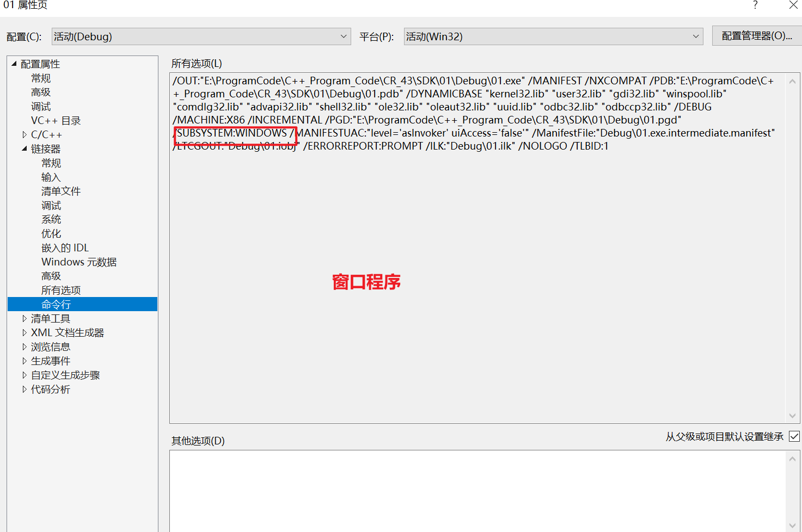Expand the 生成事件 node

click(x=24, y=361)
